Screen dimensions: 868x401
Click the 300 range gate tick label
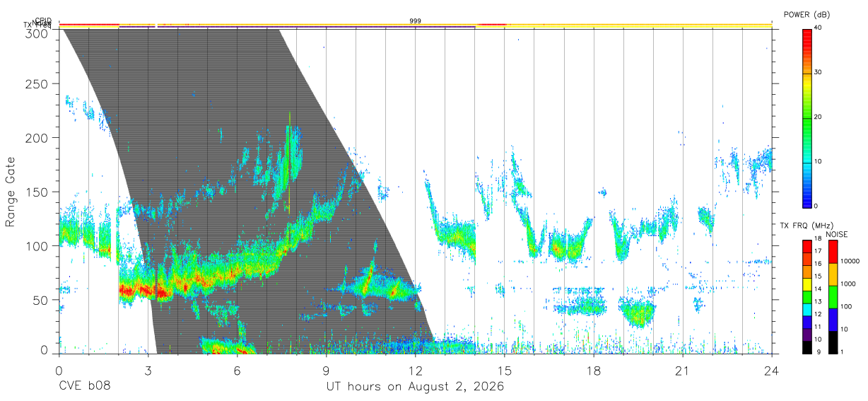coord(37,33)
